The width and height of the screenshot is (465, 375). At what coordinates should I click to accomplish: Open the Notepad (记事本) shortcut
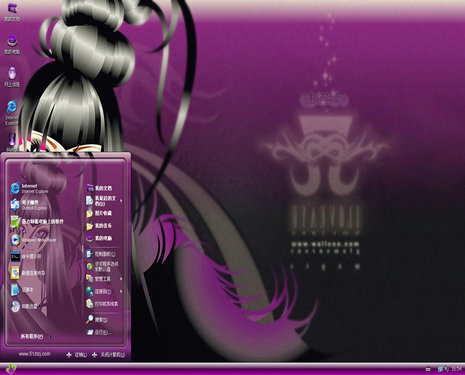coord(23,290)
